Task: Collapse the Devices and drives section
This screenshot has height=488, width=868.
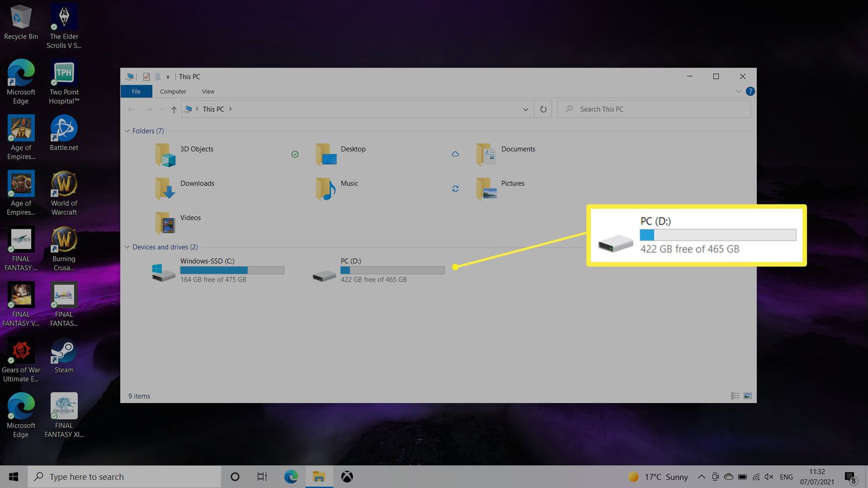Action: coord(127,247)
